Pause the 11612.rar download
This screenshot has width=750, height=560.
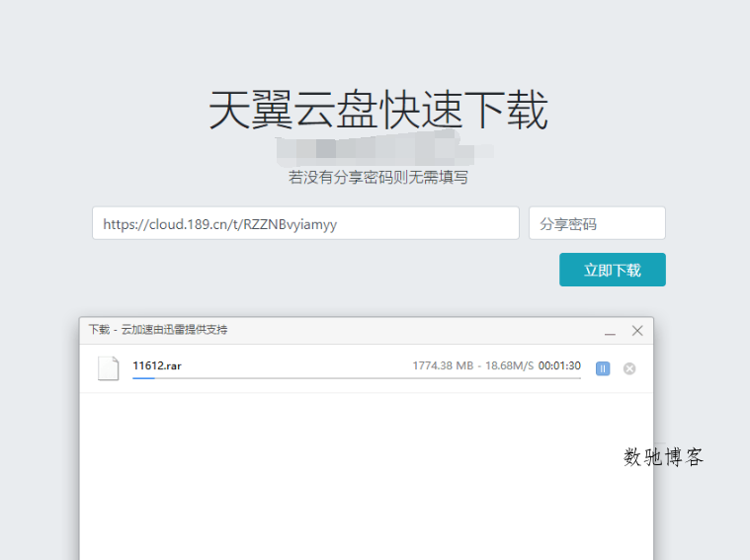(x=603, y=368)
